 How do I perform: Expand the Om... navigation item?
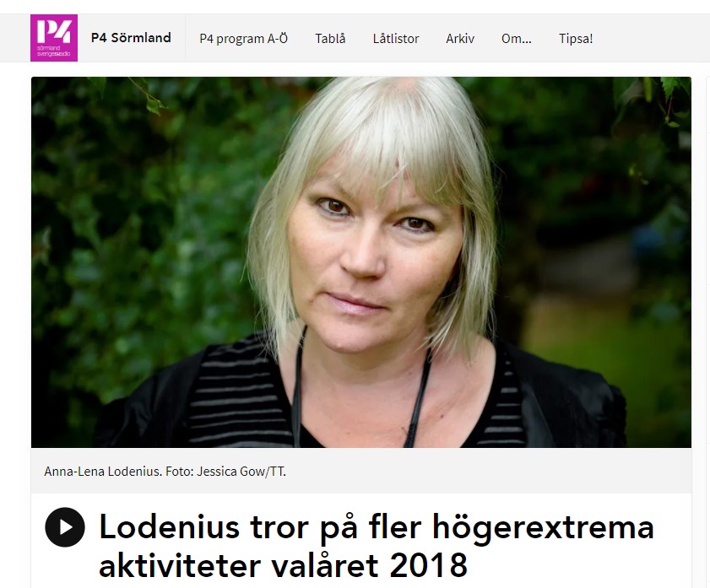[516, 39]
